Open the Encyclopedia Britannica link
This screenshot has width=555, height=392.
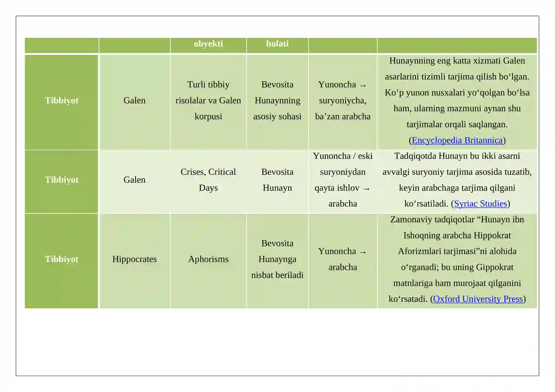tap(457, 140)
